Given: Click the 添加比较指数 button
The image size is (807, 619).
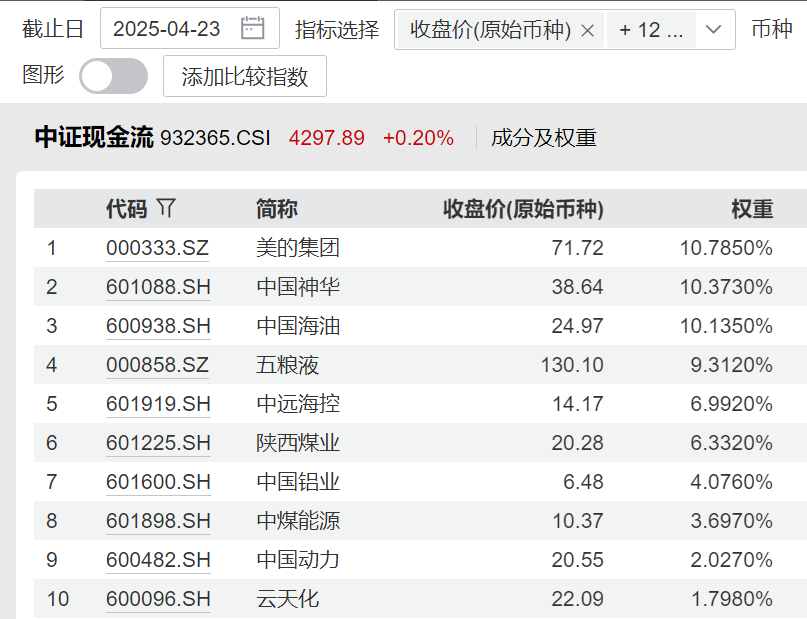Looking at the screenshot, I should click(244, 76).
